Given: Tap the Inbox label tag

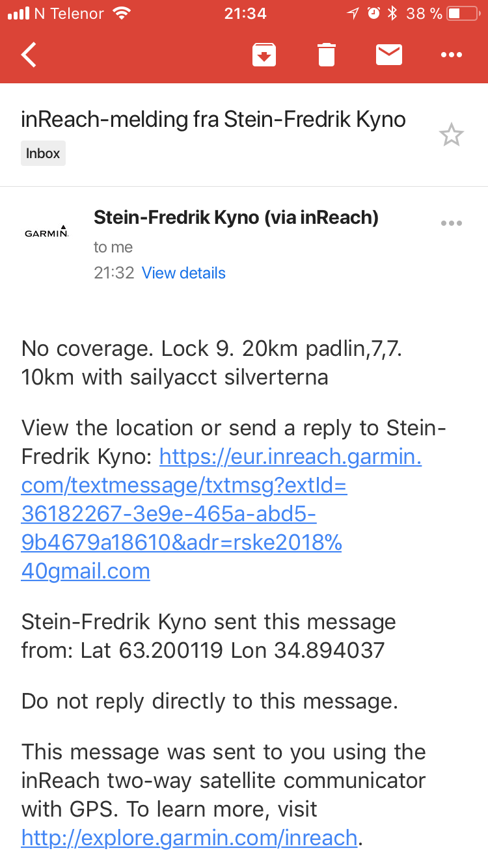Looking at the screenshot, I should (x=43, y=154).
